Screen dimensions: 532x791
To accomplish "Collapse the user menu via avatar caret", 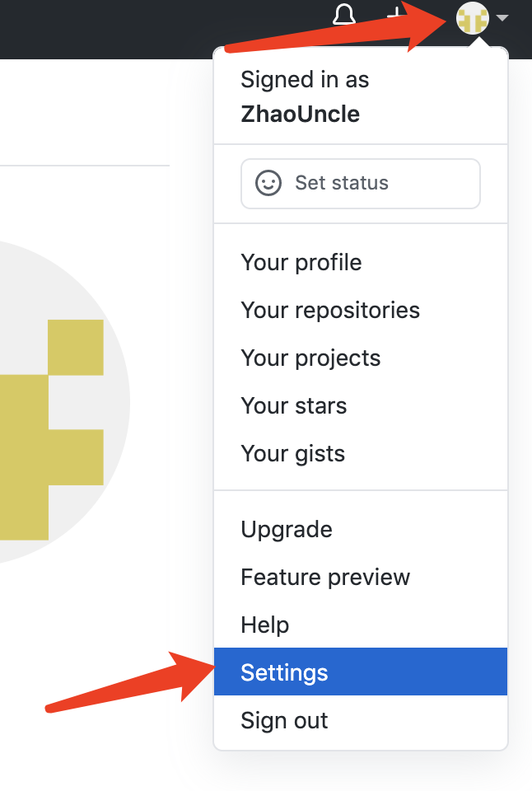I will [503, 17].
